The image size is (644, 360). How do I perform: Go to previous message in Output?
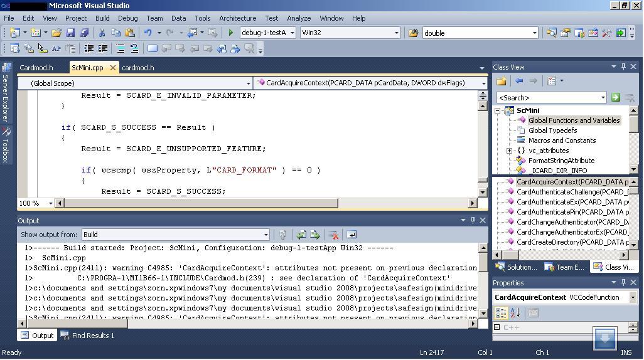click(301, 235)
